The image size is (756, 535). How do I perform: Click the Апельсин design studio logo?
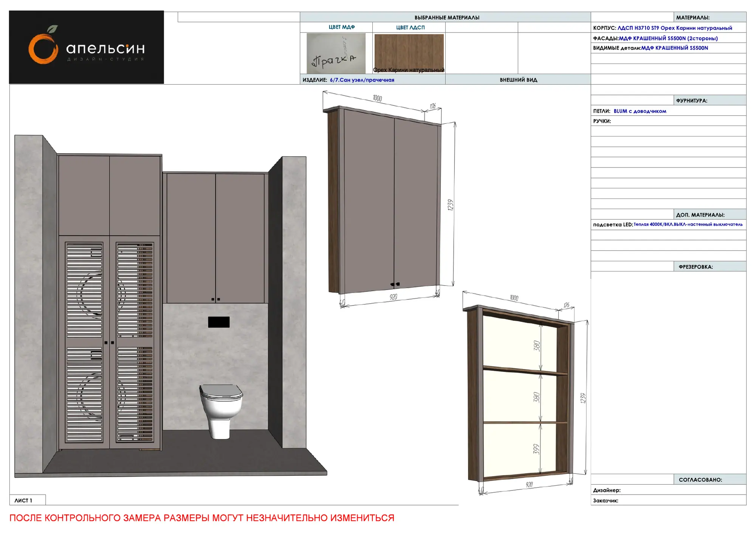coord(87,47)
